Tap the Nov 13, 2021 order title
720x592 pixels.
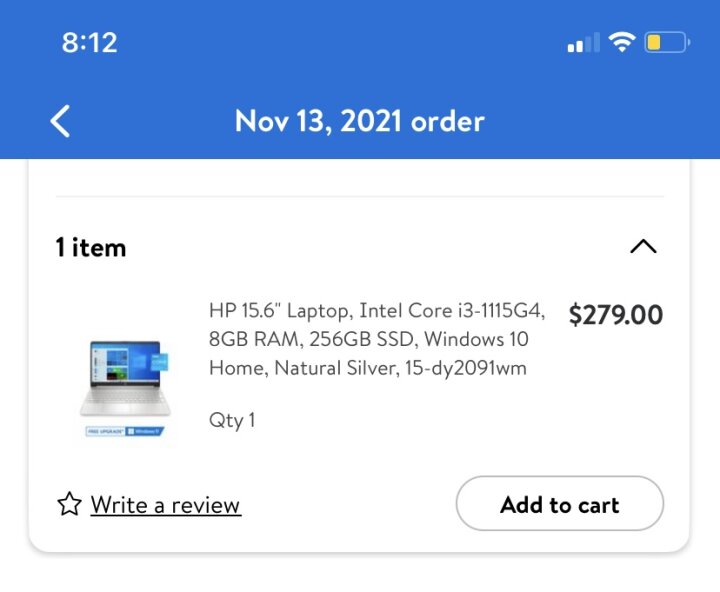click(360, 121)
